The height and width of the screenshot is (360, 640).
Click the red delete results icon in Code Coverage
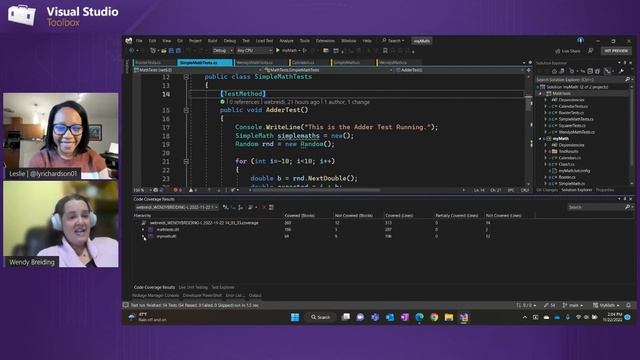coord(264,207)
